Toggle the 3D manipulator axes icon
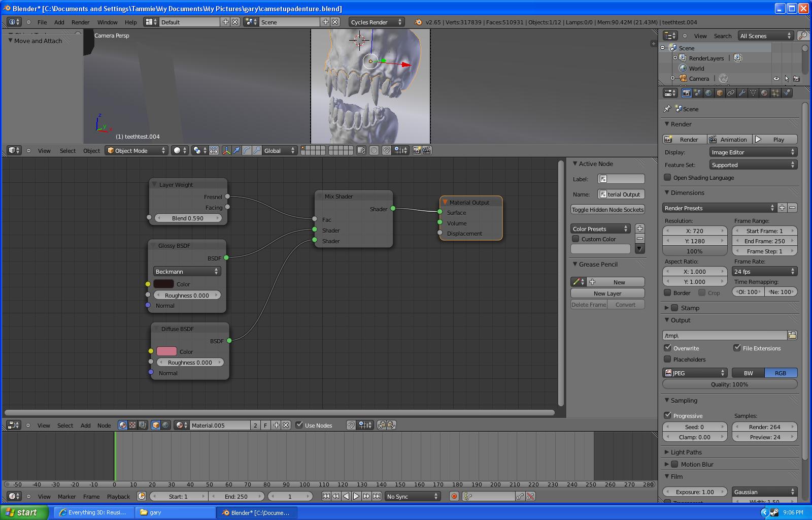The width and height of the screenshot is (812, 520). coord(226,150)
